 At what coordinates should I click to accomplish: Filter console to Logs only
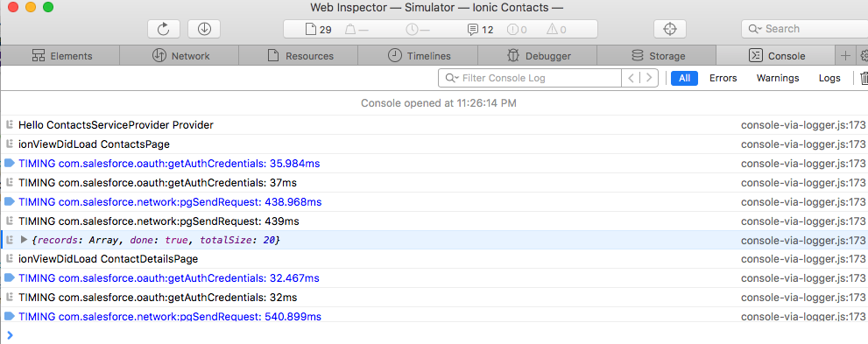tap(829, 78)
